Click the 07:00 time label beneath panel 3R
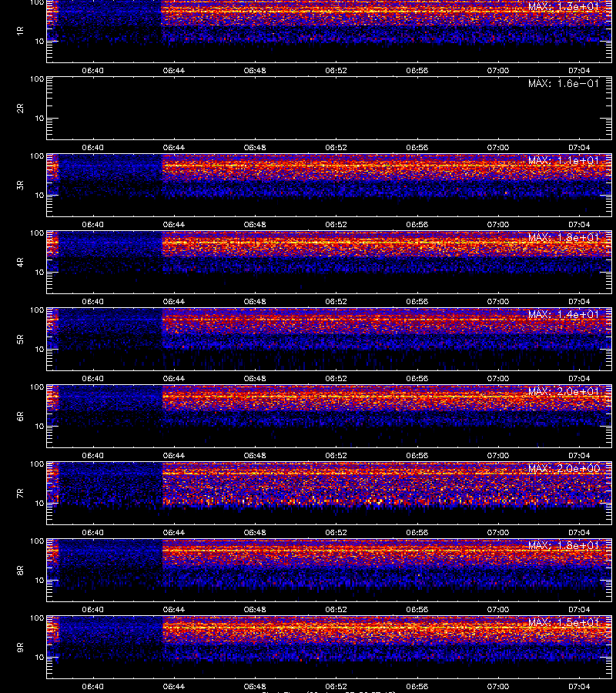 pos(498,225)
